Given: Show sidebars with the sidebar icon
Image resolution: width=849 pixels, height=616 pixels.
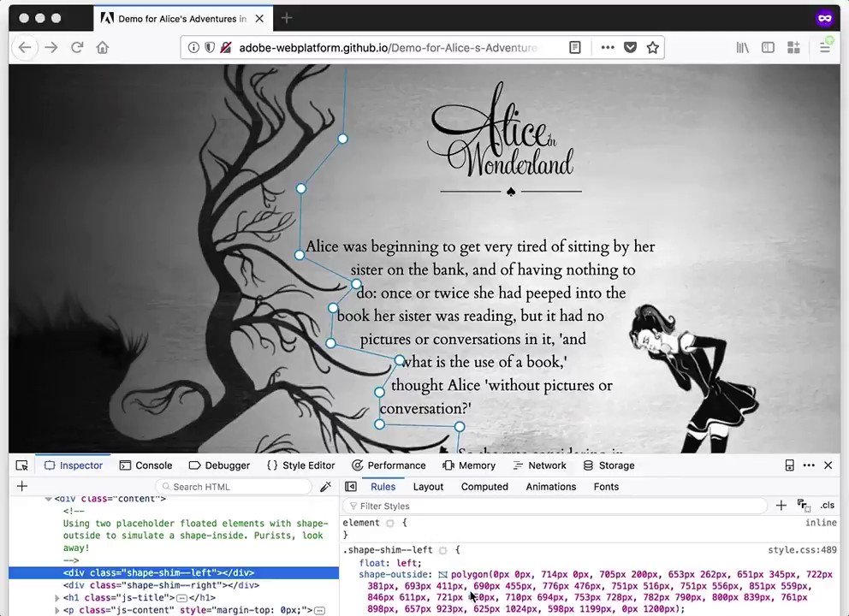Looking at the screenshot, I should 768,48.
